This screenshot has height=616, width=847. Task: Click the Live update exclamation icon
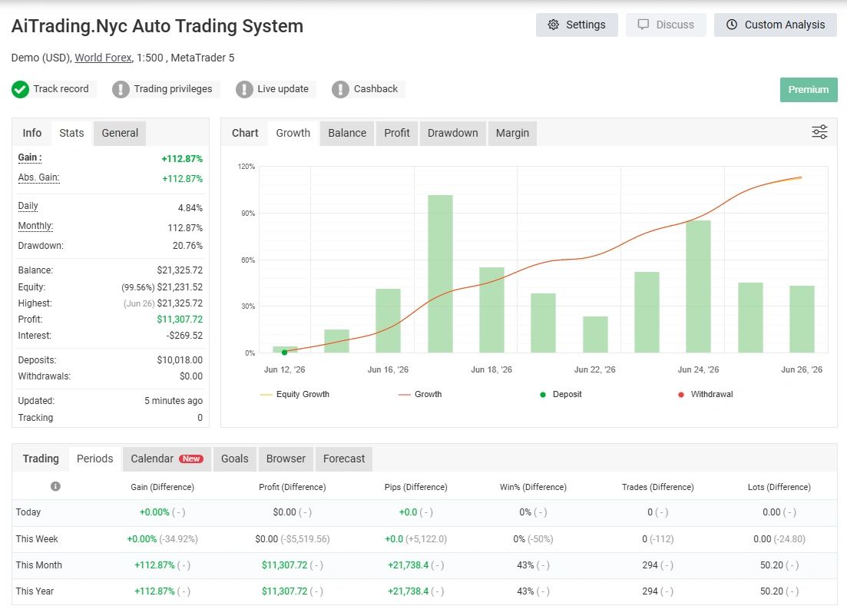244,89
